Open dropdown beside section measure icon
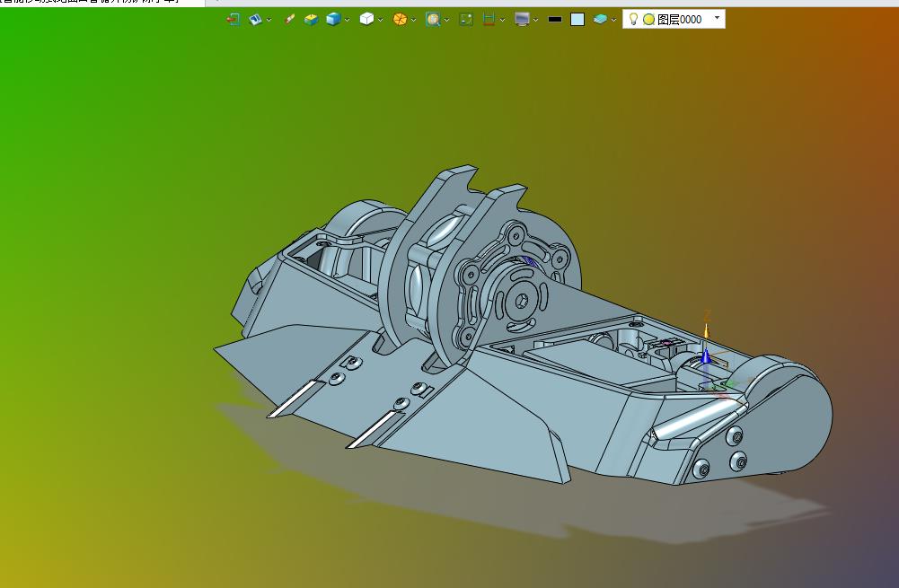The height and width of the screenshot is (588, 899). coord(502,20)
